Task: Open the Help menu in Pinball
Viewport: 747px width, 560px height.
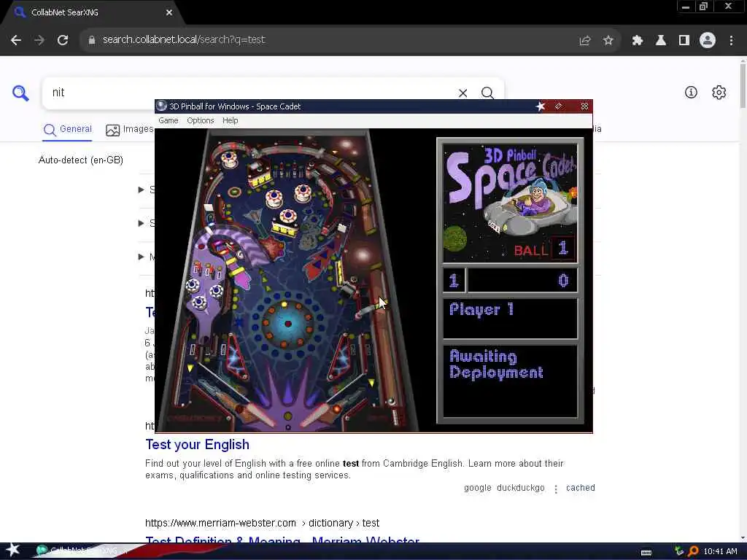Action: coord(230,121)
